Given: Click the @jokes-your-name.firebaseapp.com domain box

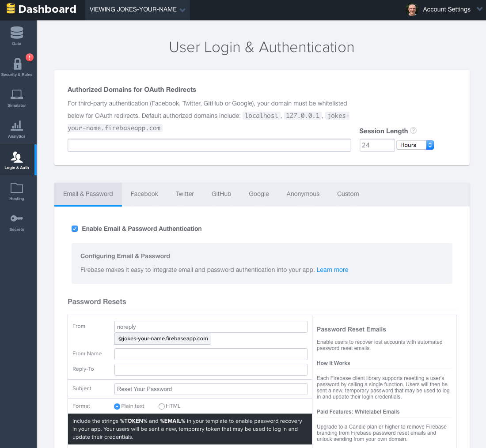Looking at the screenshot, I should [x=163, y=339].
